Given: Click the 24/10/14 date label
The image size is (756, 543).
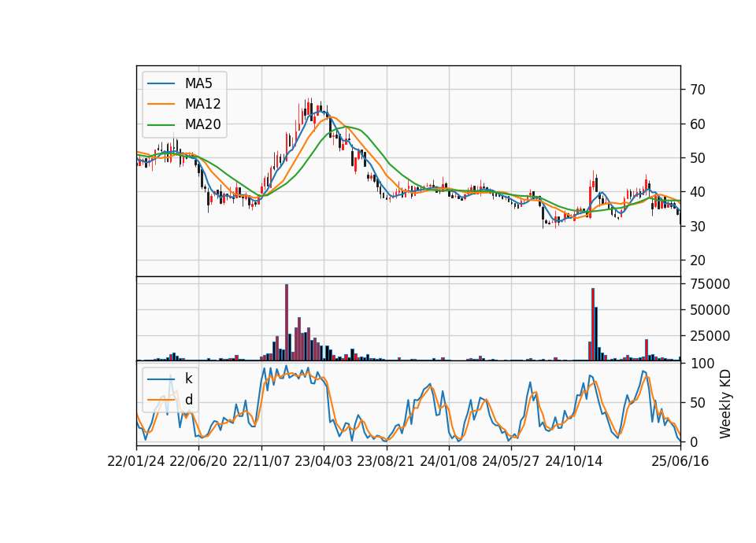Looking at the screenshot, I should (x=574, y=461).
